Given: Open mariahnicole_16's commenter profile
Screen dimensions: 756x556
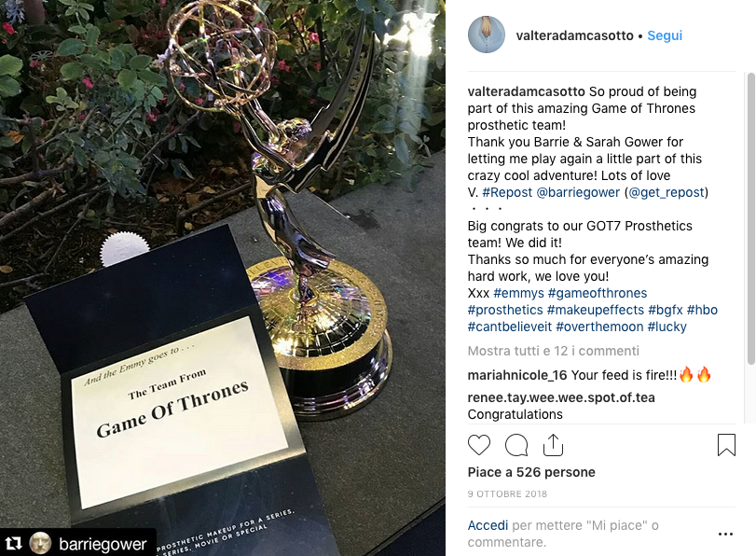Looking at the screenshot, I should click(516, 375).
